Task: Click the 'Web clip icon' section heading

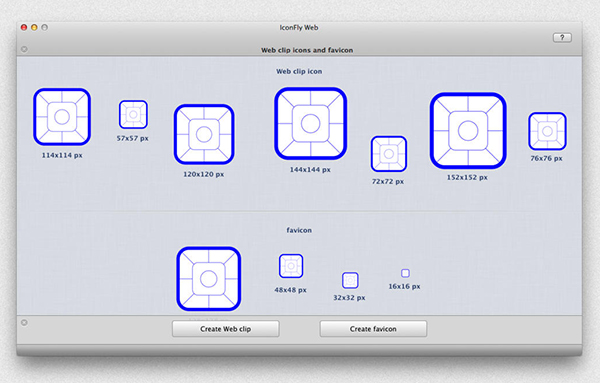Action: click(299, 72)
